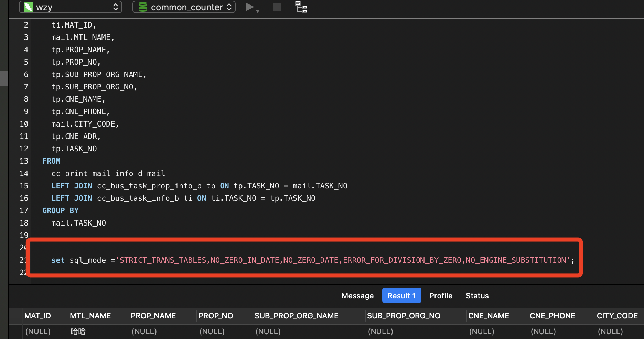Open the explain plan tree icon
Screen dimensions: 644x339
click(x=301, y=7)
